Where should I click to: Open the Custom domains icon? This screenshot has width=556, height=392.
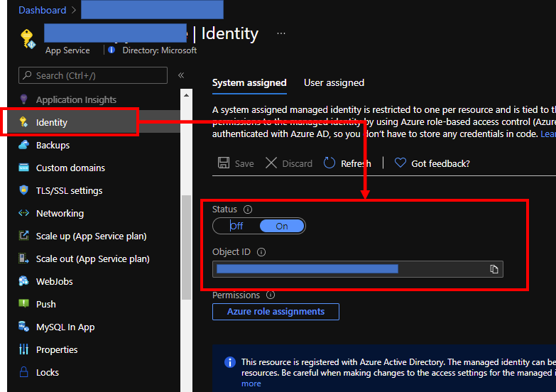click(x=23, y=168)
